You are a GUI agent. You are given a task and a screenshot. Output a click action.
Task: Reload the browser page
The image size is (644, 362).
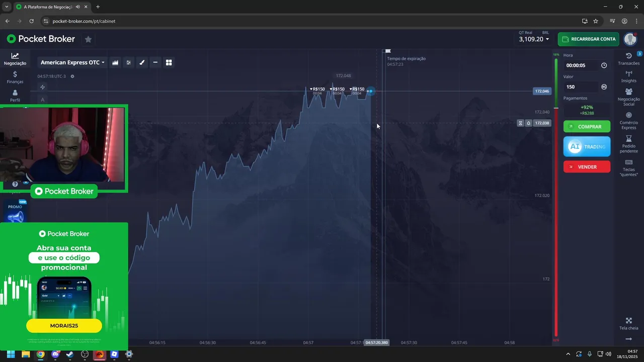click(31, 21)
